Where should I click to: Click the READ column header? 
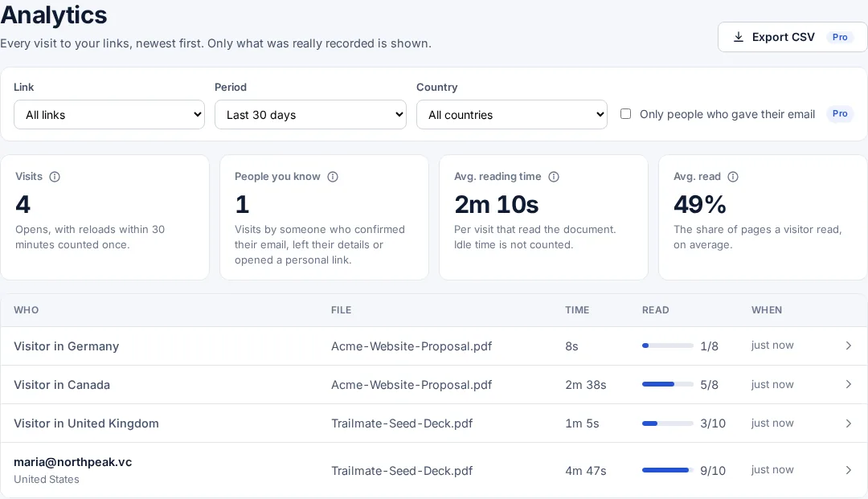pos(656,310)
